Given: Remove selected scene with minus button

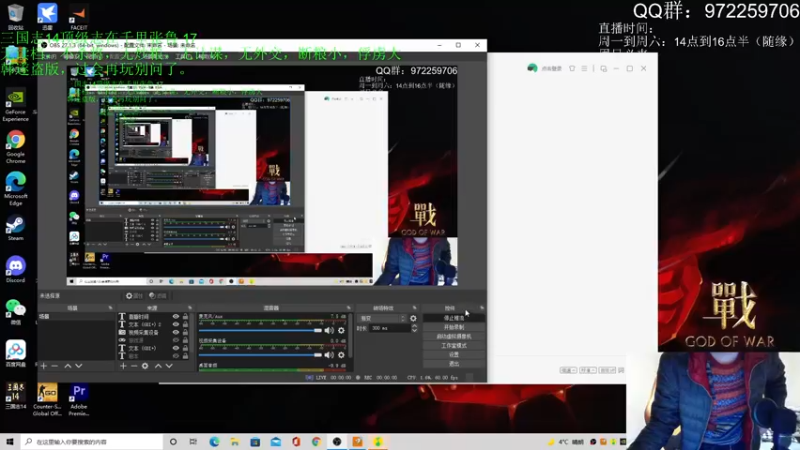Looking at the screenshot, I should (55, 366).
